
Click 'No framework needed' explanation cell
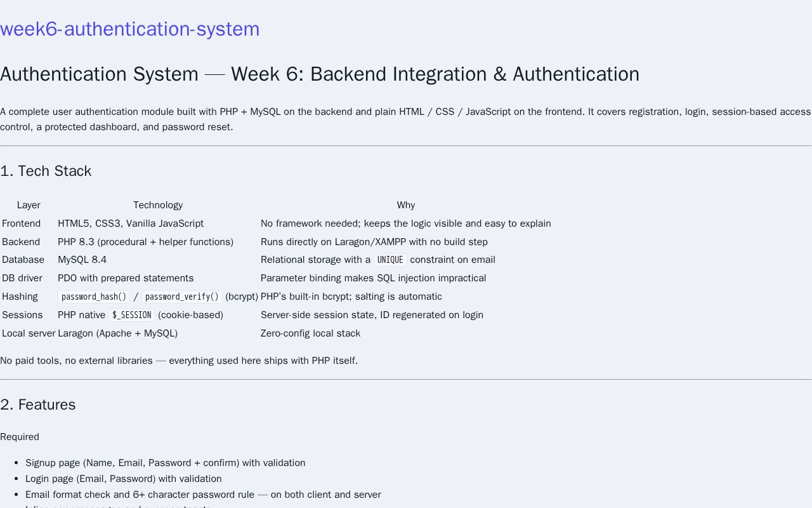pyautogui.click(x=406, y=224)
